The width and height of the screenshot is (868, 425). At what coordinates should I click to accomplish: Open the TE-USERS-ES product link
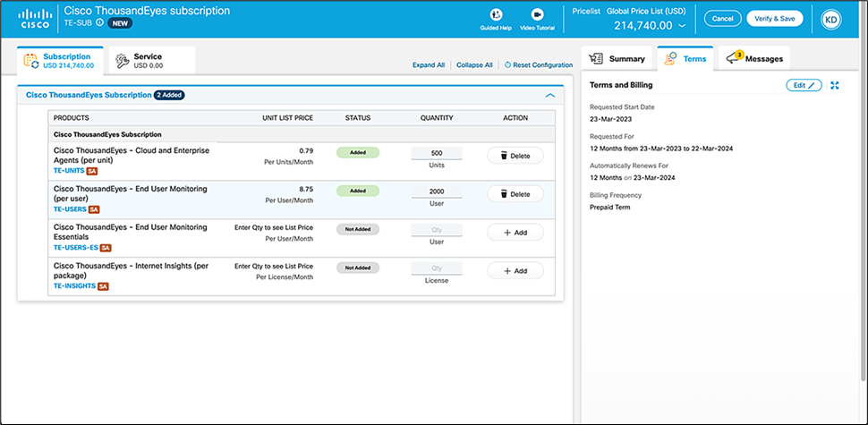(x=76, y=248)
